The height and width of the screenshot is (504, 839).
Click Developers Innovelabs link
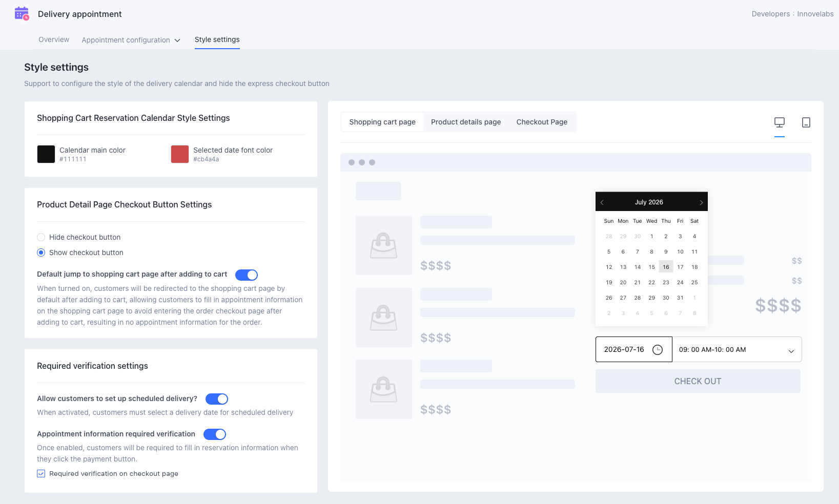pyautogui.click(x=793, y=14)
